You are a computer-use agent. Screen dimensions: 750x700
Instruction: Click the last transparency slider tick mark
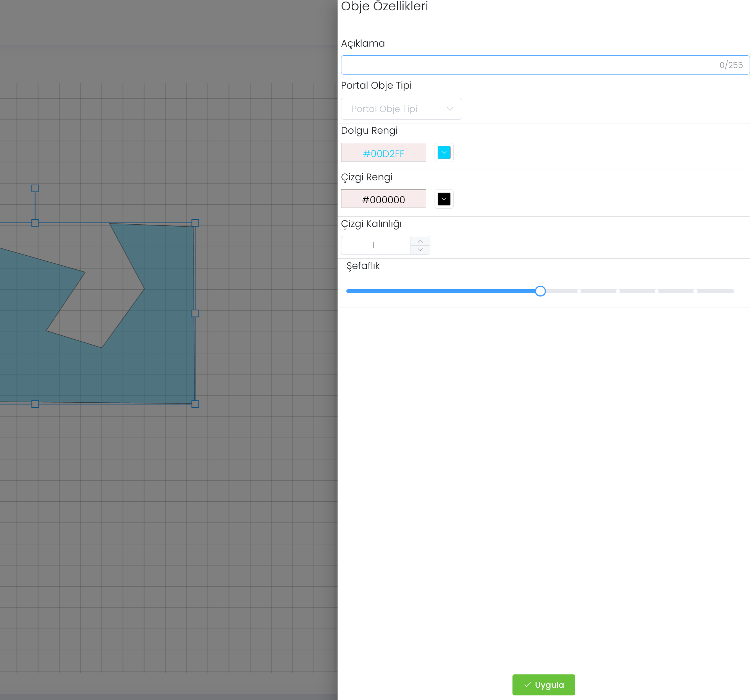pos(695,291)
